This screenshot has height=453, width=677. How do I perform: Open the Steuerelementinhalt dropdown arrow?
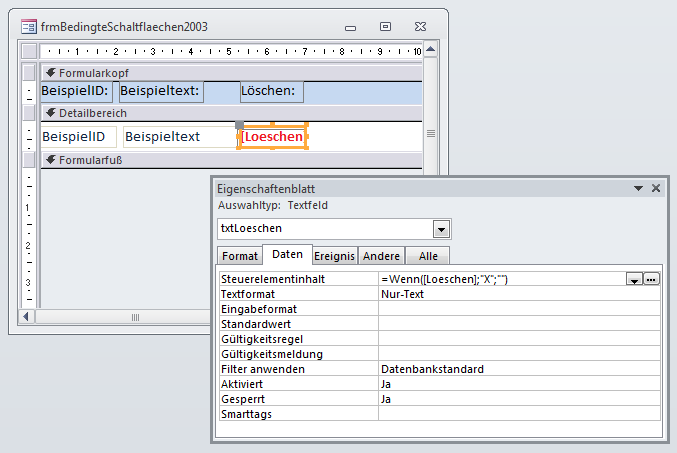click(634, 280)
